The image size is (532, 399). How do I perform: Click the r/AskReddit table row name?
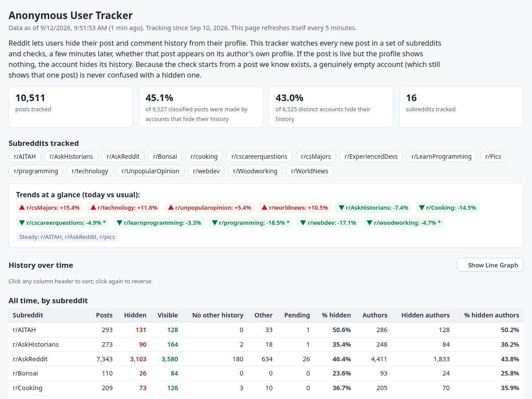pyautogui.click(x=30, y=359)
